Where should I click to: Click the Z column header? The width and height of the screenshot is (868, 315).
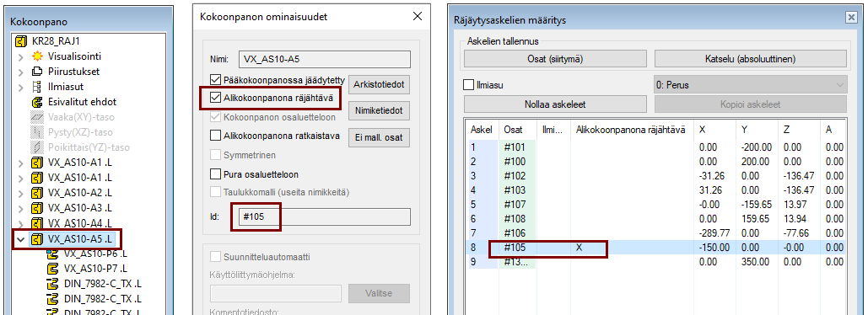tap(800, 130)
